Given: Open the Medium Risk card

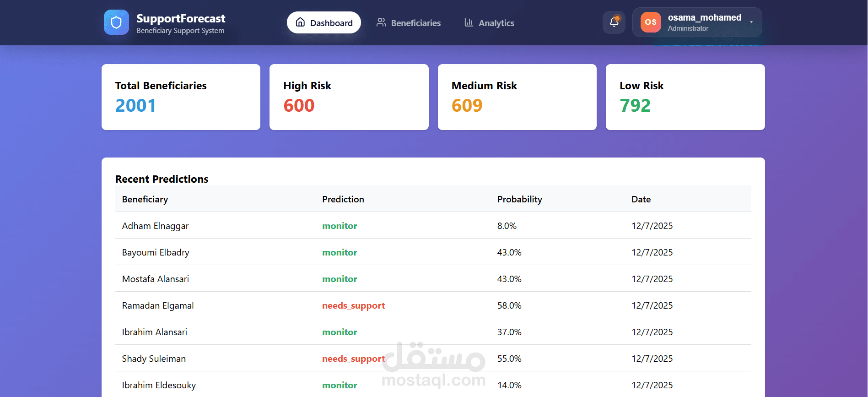Looking at the screenshot, I should 517,97.
